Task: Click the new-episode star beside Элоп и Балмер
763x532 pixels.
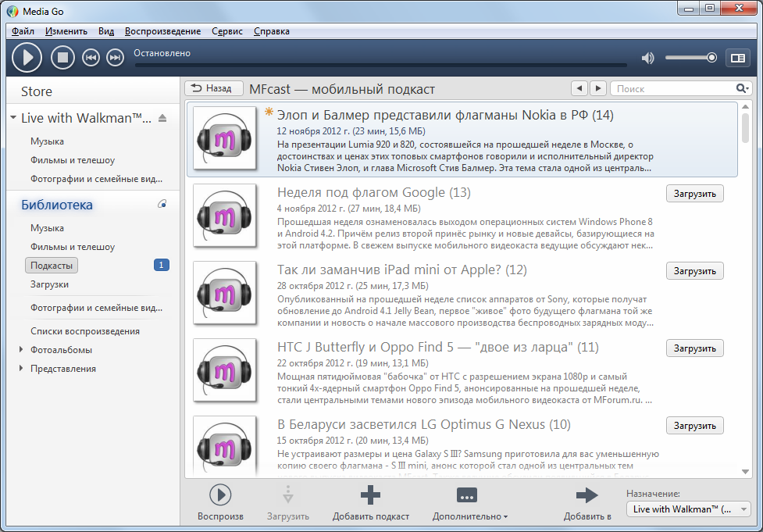Action: [x=268, y=112]
